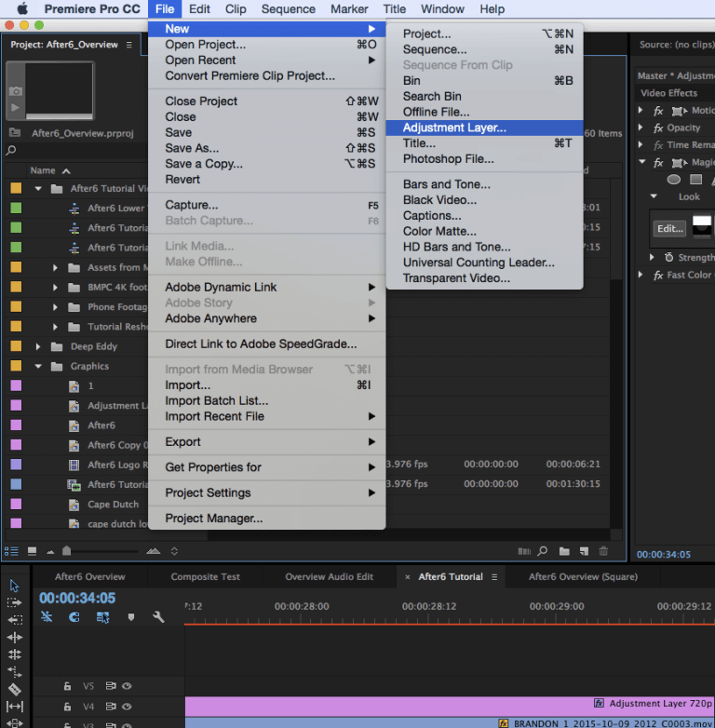Click the trash Clear icon in project panel
The height and width of the screenshot is (728, 715).
click(603, 551)
